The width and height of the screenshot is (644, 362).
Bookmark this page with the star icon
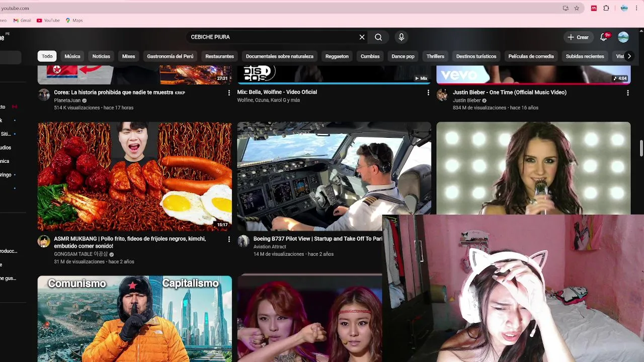[x=577, y=8]
